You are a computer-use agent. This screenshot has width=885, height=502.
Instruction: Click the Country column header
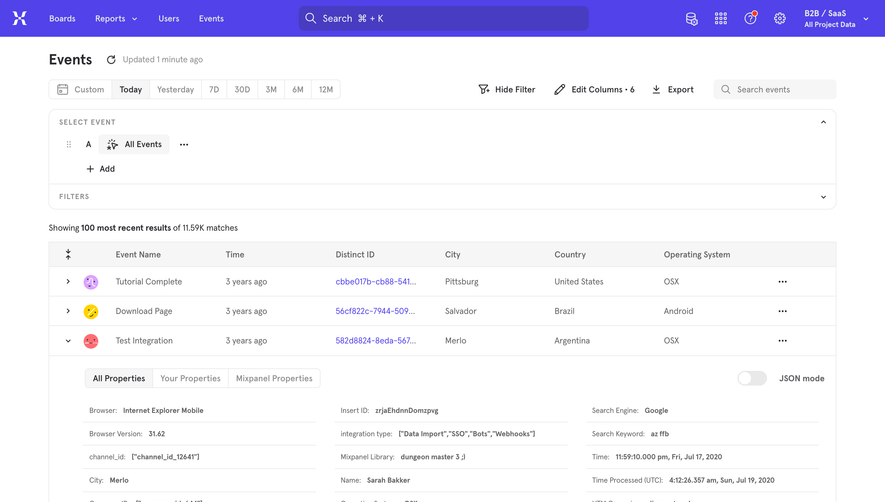pos(570,255)
